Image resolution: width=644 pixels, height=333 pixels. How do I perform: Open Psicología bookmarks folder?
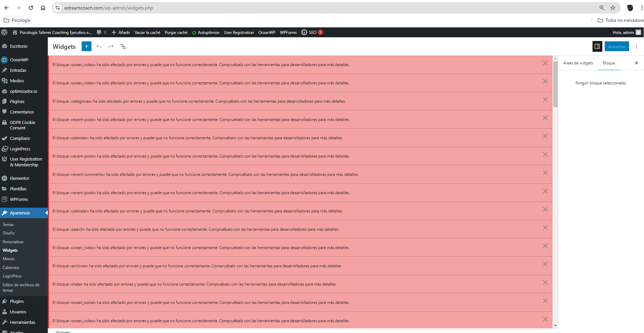tap(17, 20)
